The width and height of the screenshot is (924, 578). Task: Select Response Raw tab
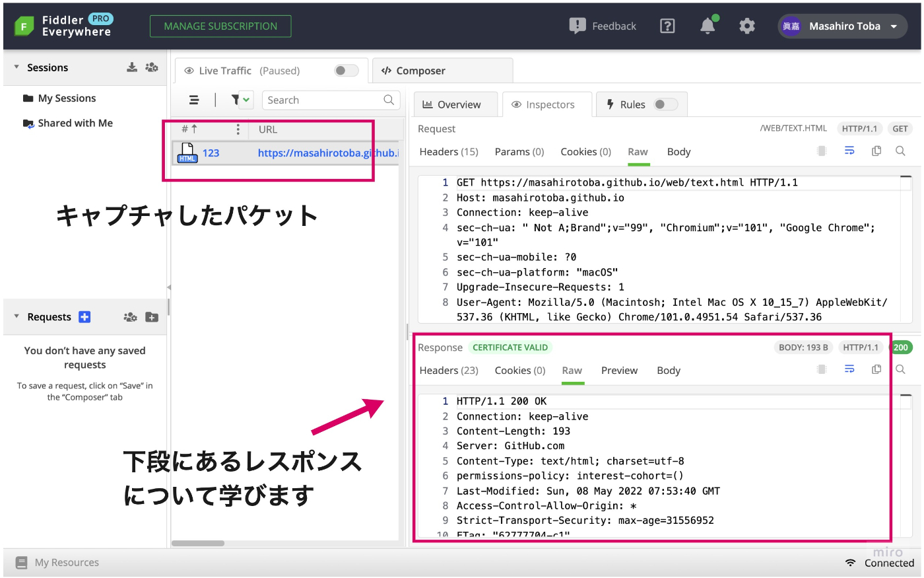click(572, 371)
